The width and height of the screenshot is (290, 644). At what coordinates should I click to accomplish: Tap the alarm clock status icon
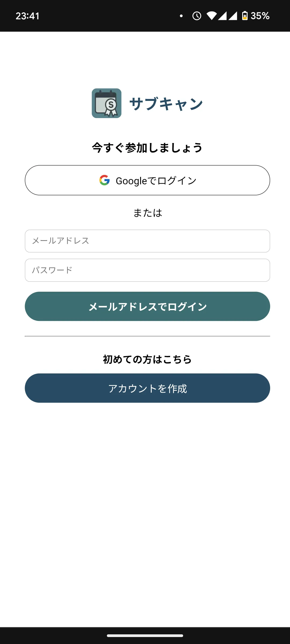click(197, 16)
